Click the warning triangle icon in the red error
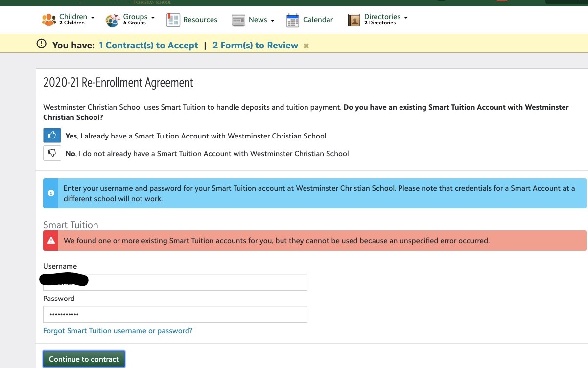The width and height of the screenshot is (588, 368). click(50, 241)
